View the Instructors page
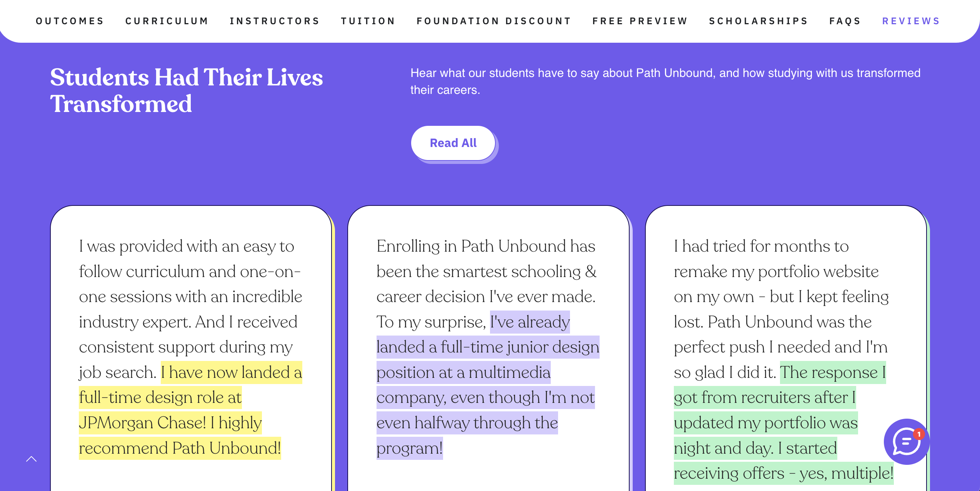 pos(274,21)
